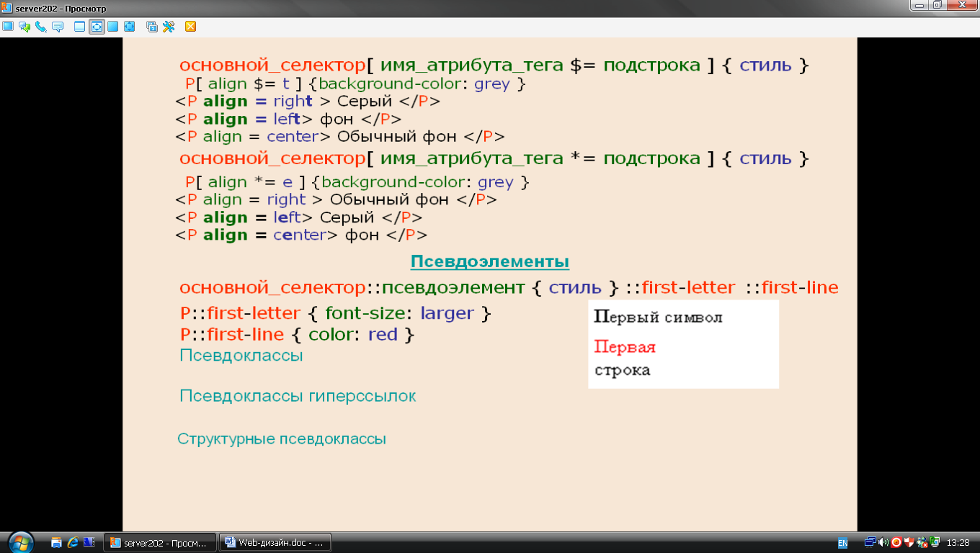
Task: Click the line with 'right > Серый'
Action: [x=308, y=102]
